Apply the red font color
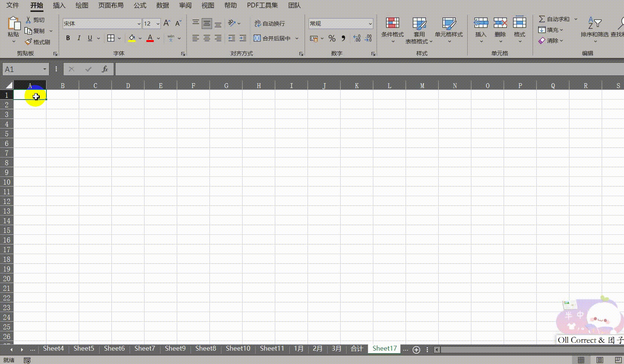Viewport: 624px width, 364px height. 150,38
